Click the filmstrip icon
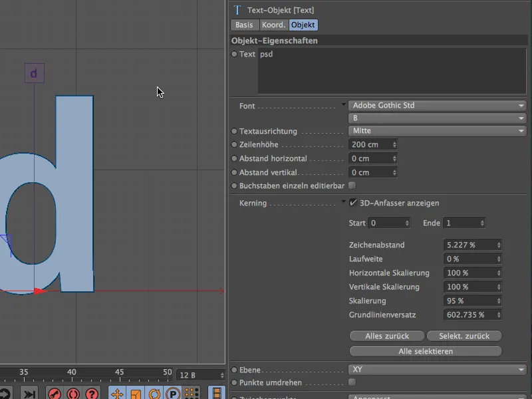532x399 pixels. tap(217, 394)
